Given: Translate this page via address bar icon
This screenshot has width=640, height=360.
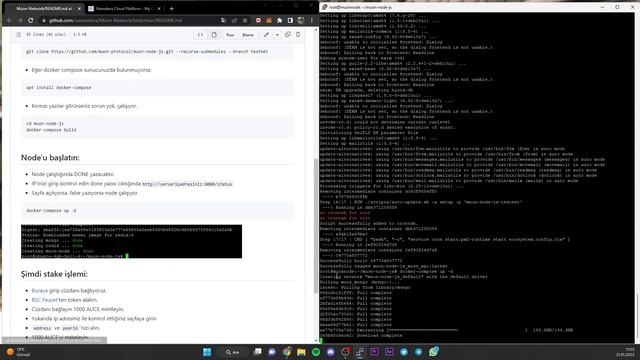Looking at the screenshot, I should [223, 20].
